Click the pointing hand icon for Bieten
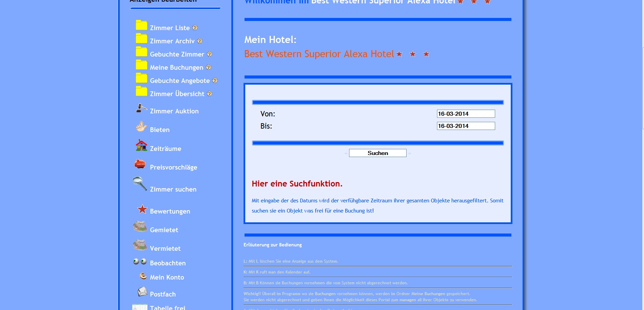Screen dimensions: 644x310 coord(141,127)
